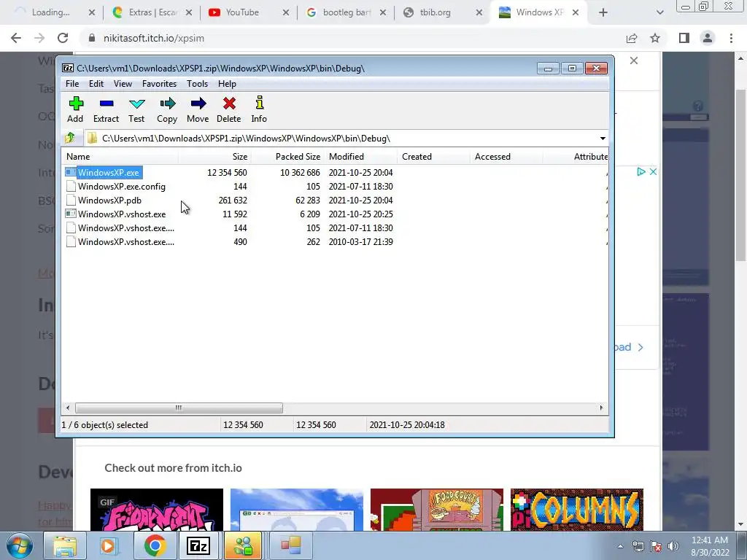
Task: Open the Columns game thumbnail
Action: (x=577, y=510)
